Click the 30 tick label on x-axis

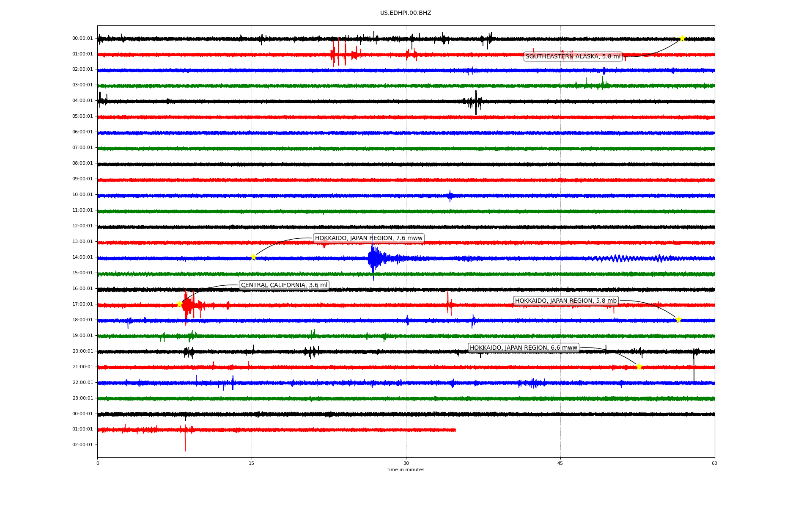click(406, 463)
